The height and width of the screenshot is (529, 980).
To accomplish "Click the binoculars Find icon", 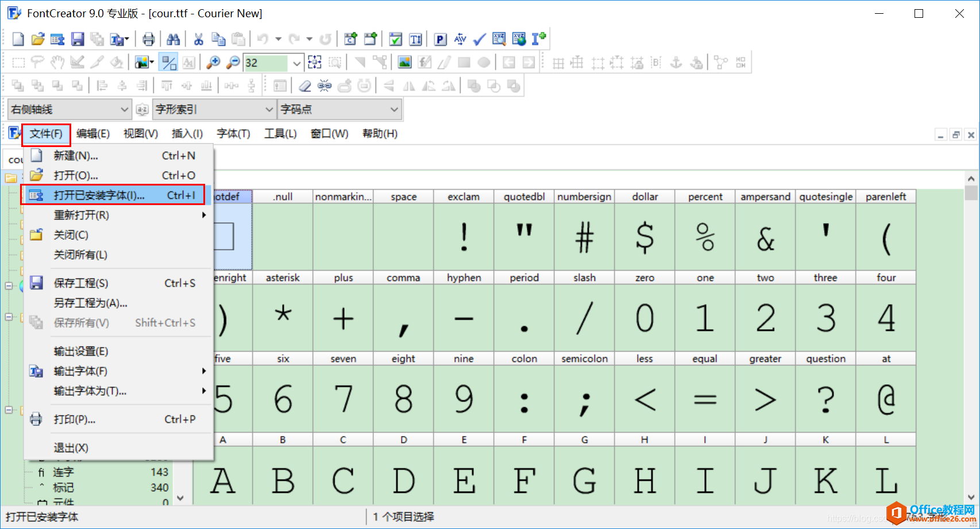I will (x=173, y=39).
